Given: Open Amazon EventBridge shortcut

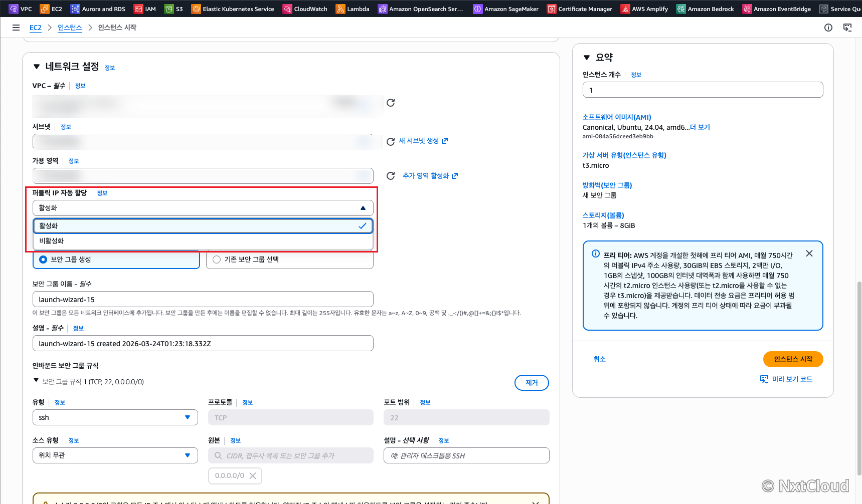Looking at the screenshot, I should 777,9.
